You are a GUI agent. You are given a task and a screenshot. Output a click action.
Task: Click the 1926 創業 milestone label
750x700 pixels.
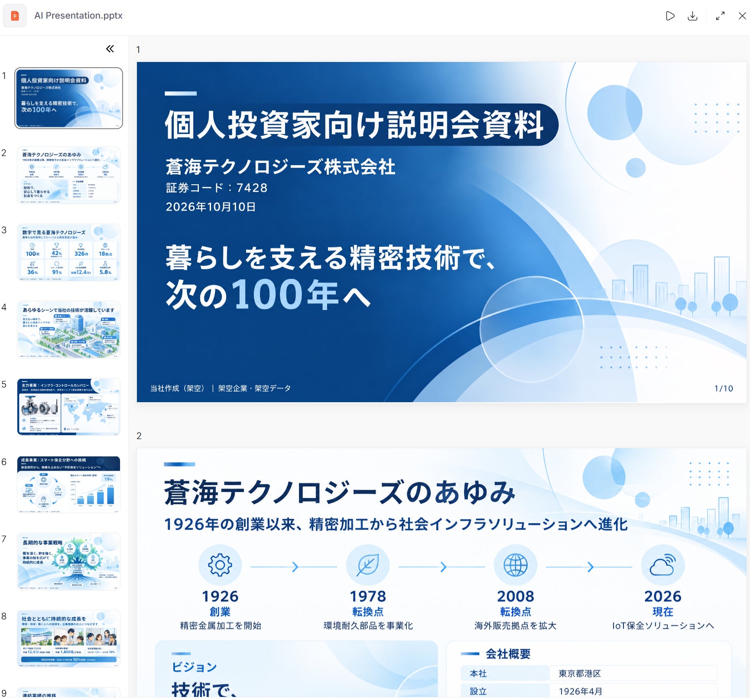(x=220, y=603)
